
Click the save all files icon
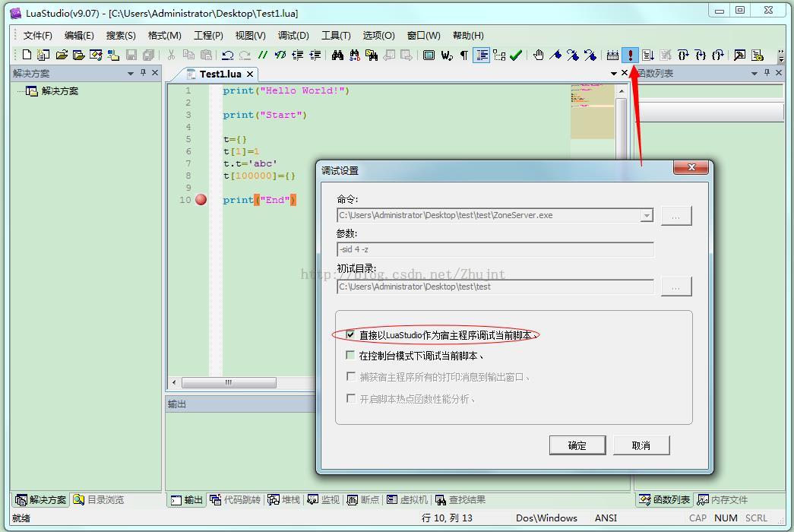click(x=148, y=55)
